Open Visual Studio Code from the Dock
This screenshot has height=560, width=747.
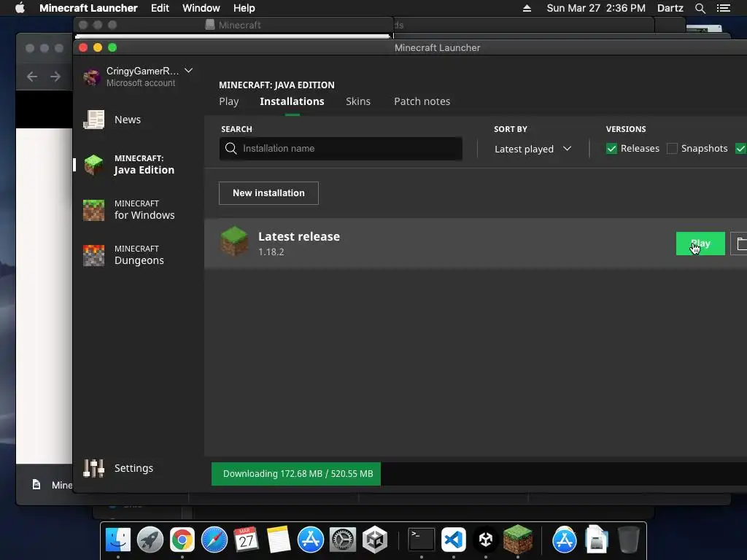(454, 540)
